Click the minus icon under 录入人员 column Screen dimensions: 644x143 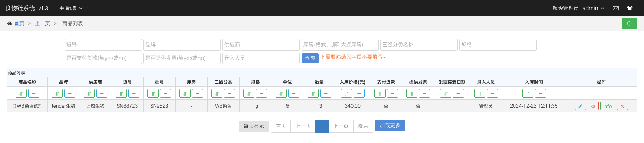(x=492, y=93)
